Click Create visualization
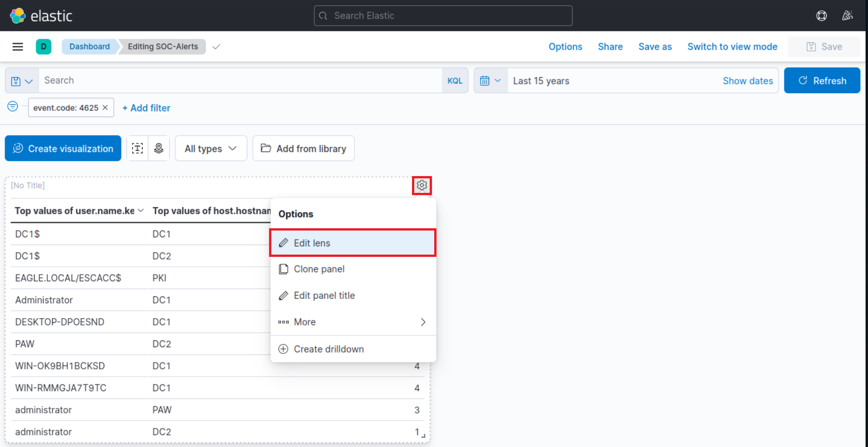 [63, 148]
